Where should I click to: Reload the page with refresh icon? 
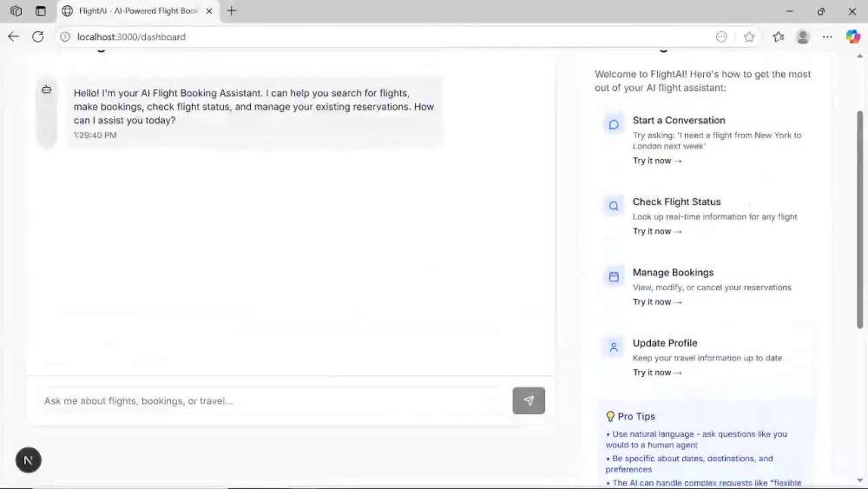37,36
